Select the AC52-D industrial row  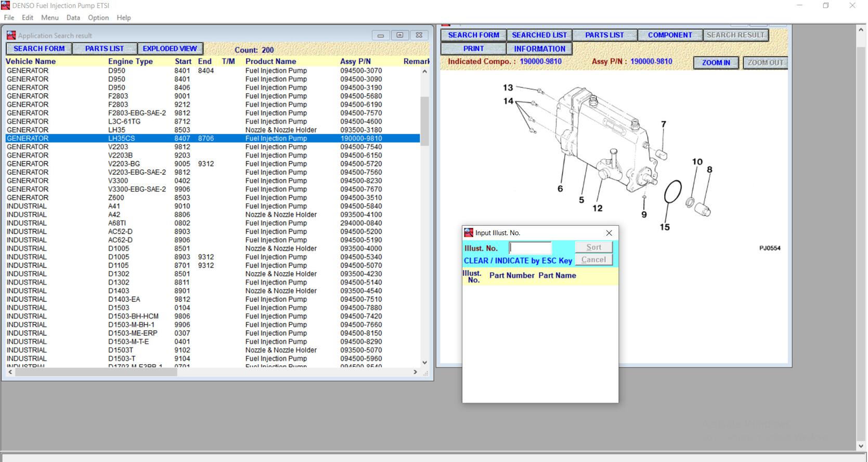pos(213,232)
